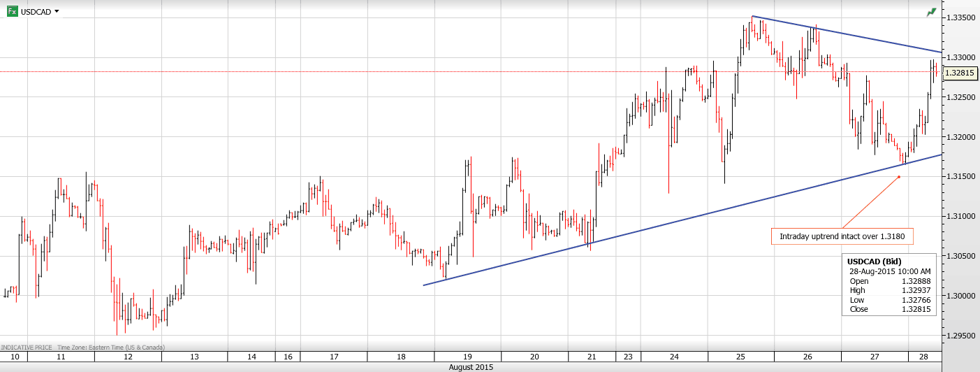Viewport: 980px width, 372px height.
Task: Click the green chart indicator icon top-right
Action: (931, 12)
